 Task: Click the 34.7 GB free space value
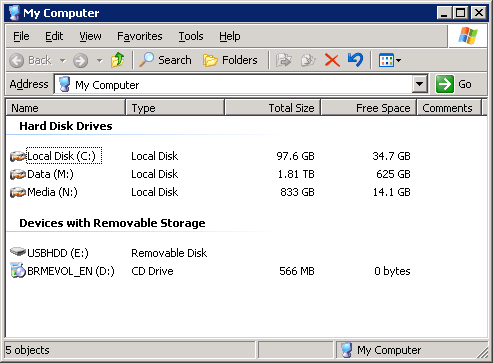391,156
